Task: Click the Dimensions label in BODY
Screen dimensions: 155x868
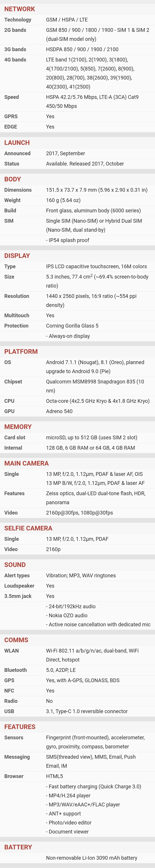Action: (x=18, y=190)
